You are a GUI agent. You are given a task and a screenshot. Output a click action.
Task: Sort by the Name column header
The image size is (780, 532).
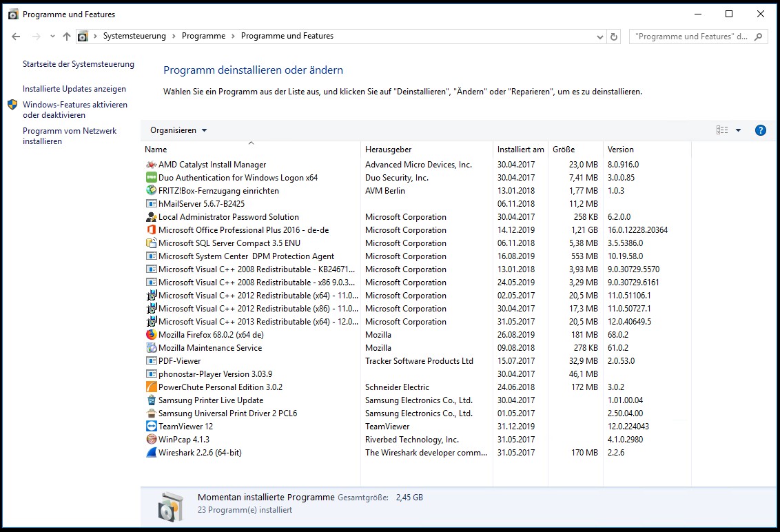(x=251, y=150)
